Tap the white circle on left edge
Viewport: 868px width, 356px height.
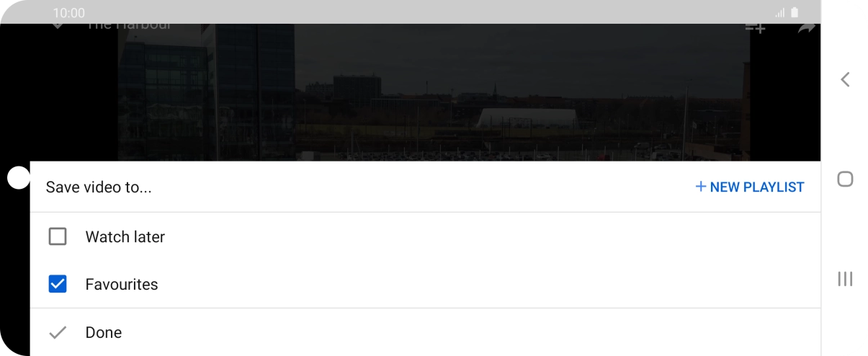[x=18, y=178]
